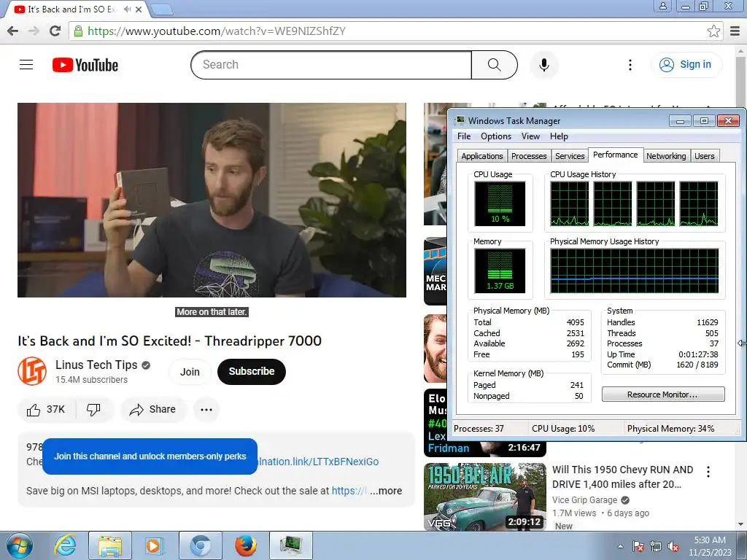Screen dimensions: 747x560
Task: Open Will This 1950 Chevy title
Action: [622, 477]
